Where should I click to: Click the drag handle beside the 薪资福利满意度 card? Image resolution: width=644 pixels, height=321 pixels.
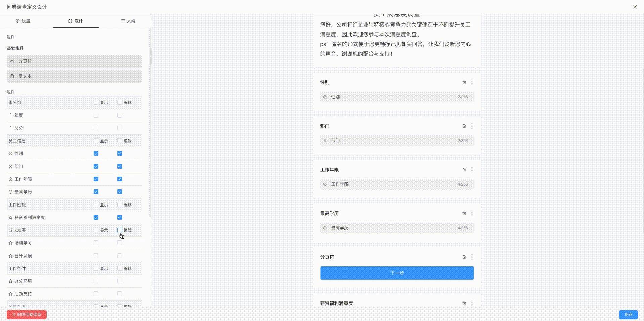click(472, 303)
